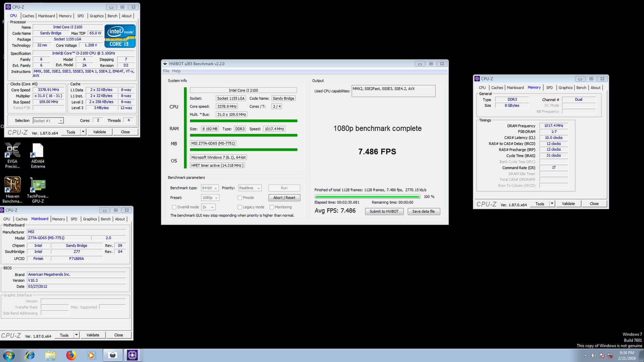The width and height of the screenshot is (644, 362).
Task: Switch to CPU-Z taskbar button
Action: [132, 355]
